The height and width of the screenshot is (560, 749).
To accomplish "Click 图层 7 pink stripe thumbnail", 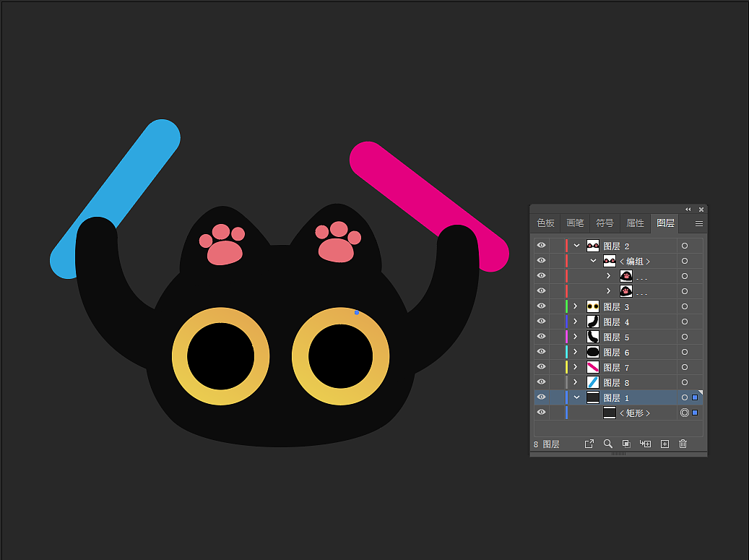I will click(x=593, y=367).
